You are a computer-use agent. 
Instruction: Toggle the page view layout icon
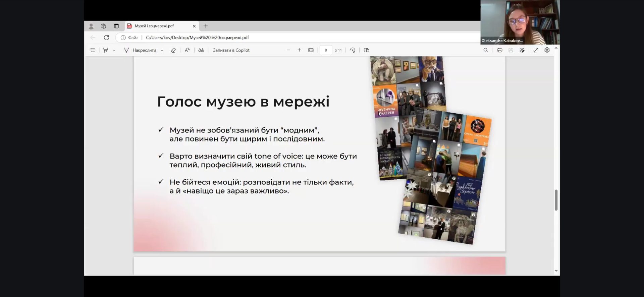coord(367,50)
